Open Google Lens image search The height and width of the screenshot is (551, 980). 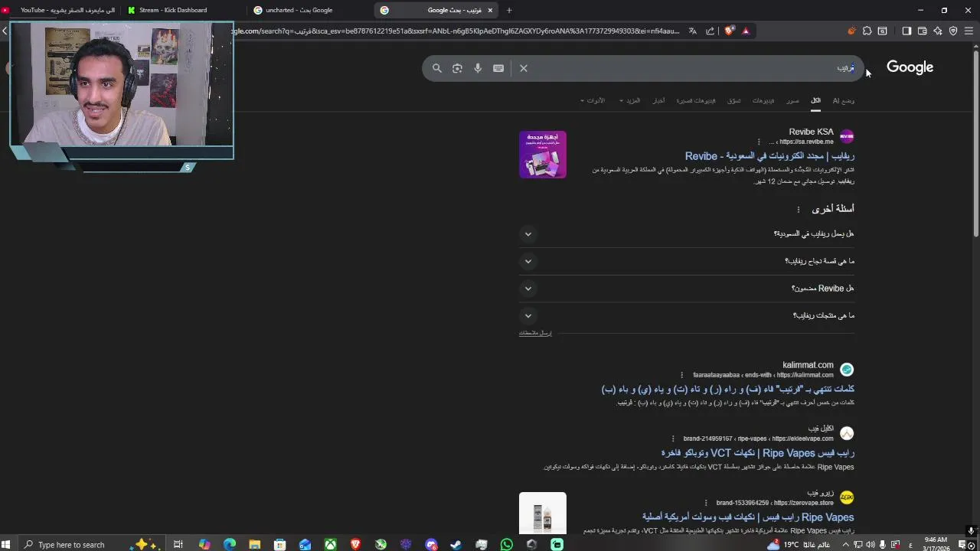(x=457, y=68)
